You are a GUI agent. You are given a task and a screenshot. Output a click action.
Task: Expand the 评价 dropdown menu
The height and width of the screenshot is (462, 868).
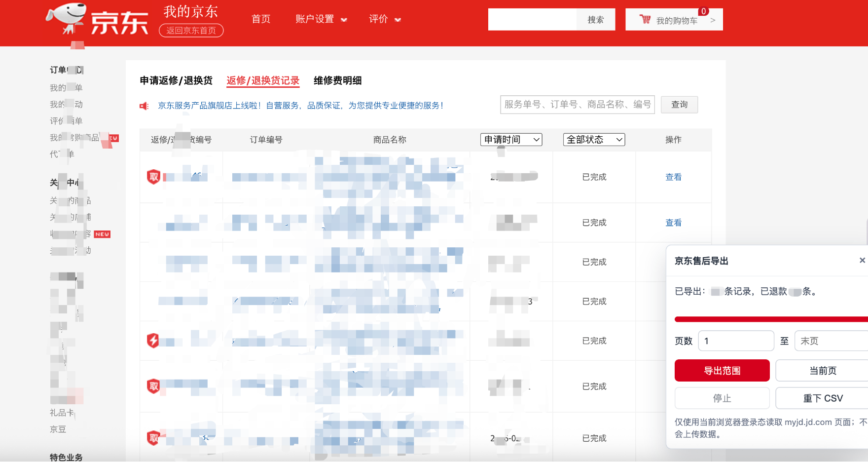click(385, 19)
